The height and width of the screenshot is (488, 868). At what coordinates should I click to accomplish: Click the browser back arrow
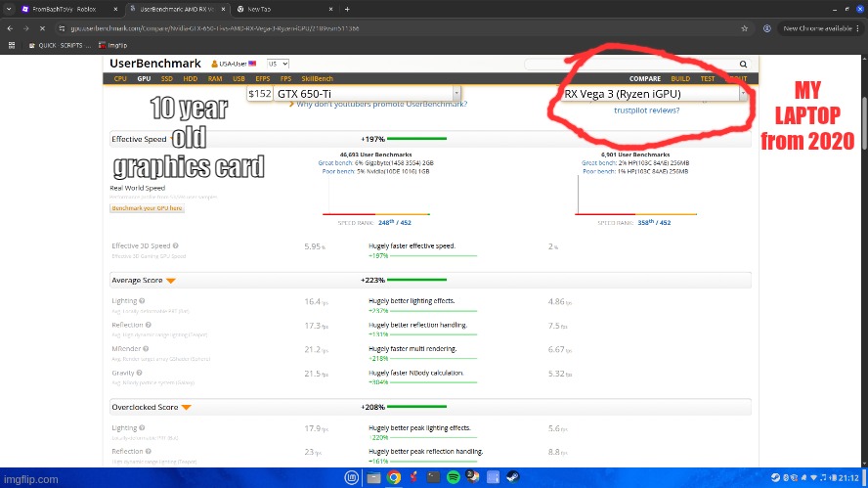(10, 28)
